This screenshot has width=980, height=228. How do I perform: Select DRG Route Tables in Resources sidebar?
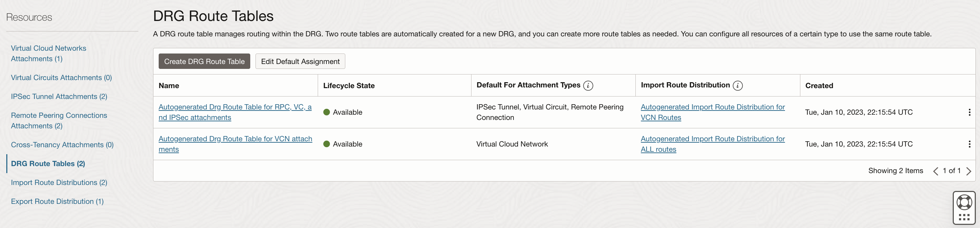point(48,163)
